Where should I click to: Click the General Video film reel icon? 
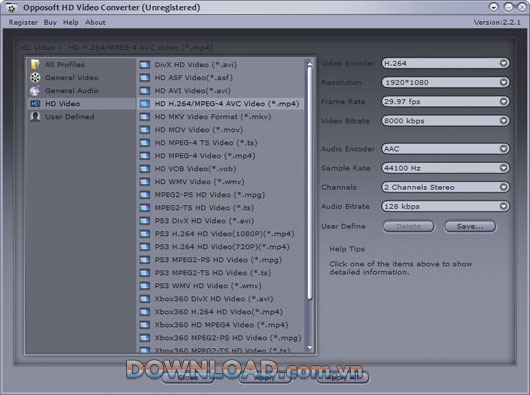(35, 77)
